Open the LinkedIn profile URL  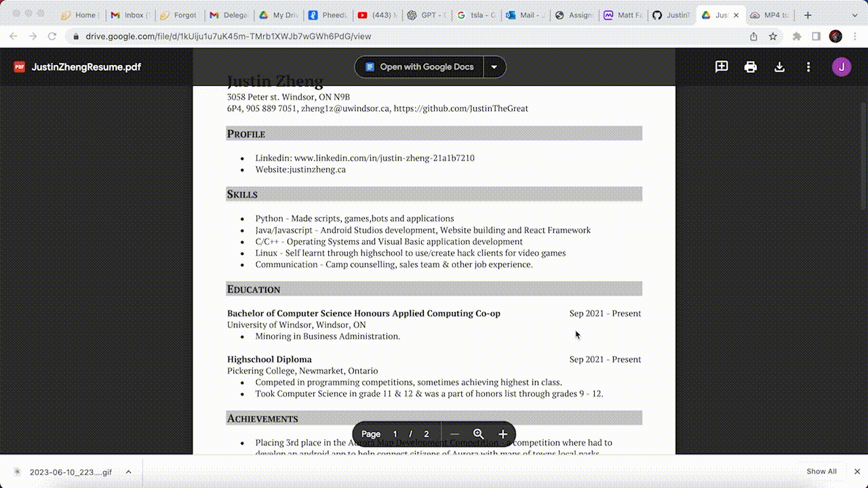coord(384,158)
